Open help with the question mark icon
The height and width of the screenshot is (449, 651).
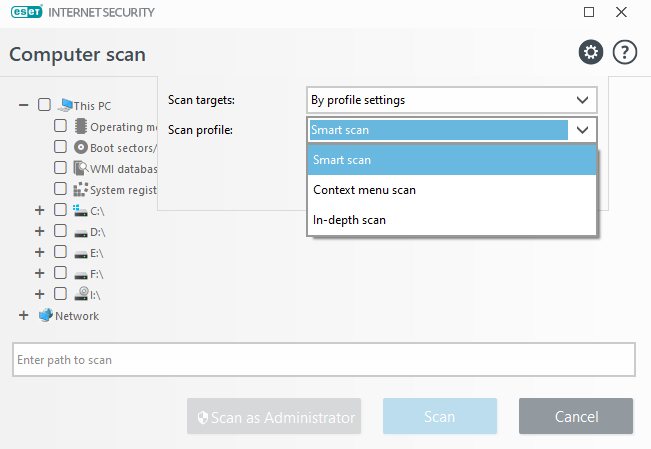click(625, 52)
